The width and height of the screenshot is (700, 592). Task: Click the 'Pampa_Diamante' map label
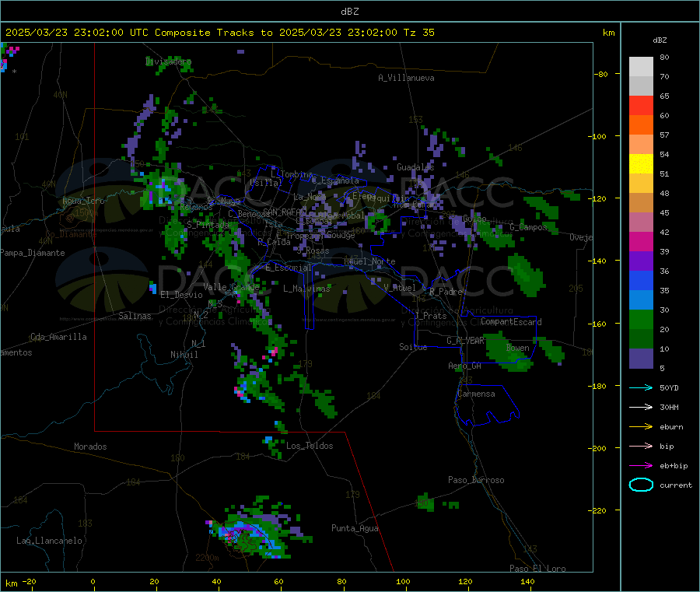point(33,253)
